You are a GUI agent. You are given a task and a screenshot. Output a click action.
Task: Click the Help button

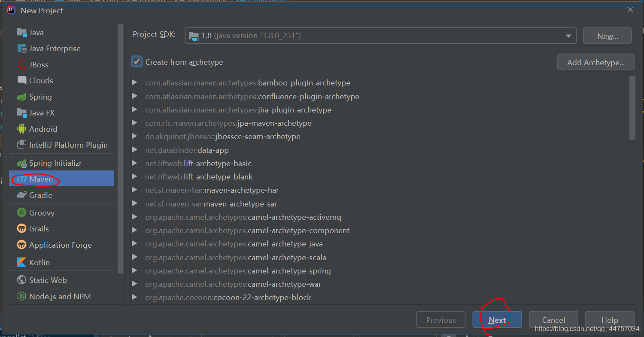(610, 320)
